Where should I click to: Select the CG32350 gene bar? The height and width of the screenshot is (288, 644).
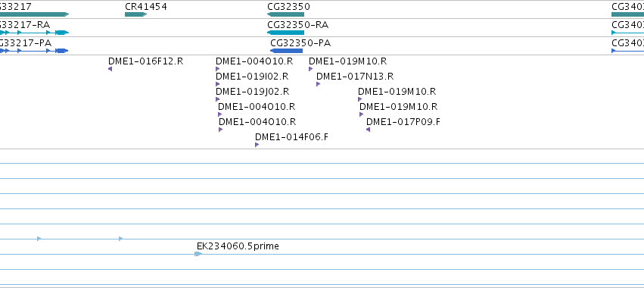point(285,14)
